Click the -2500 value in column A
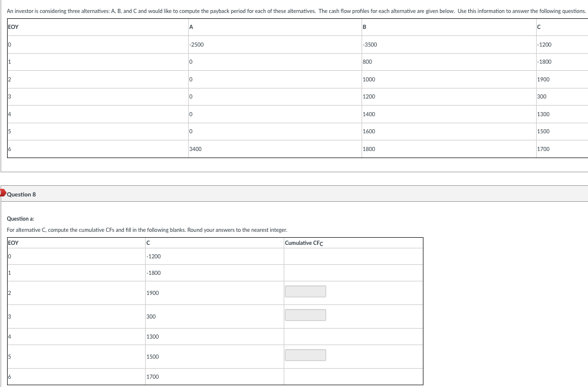Screen dimensions: 588x387 [196, 45]
